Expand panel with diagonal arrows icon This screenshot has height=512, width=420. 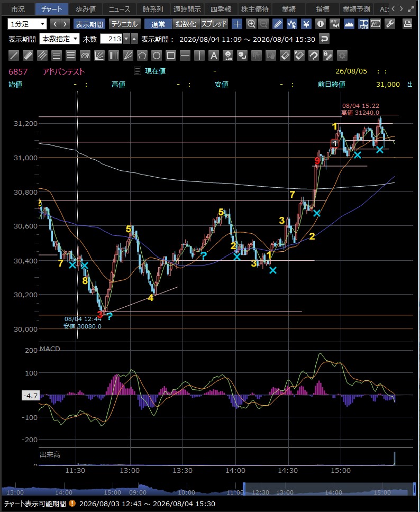coord(411,9)
